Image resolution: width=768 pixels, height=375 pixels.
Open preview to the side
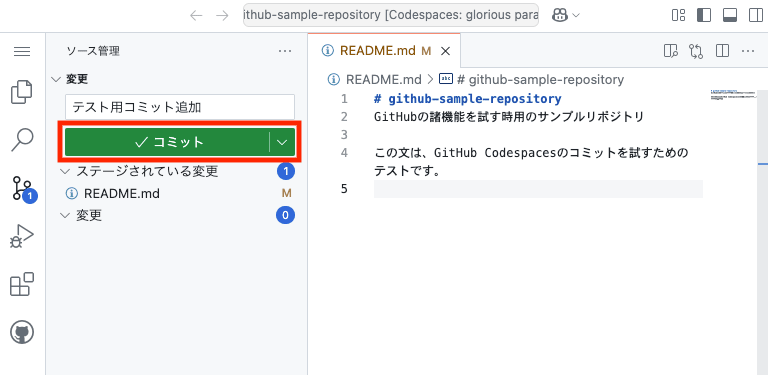tap(671, 51)
